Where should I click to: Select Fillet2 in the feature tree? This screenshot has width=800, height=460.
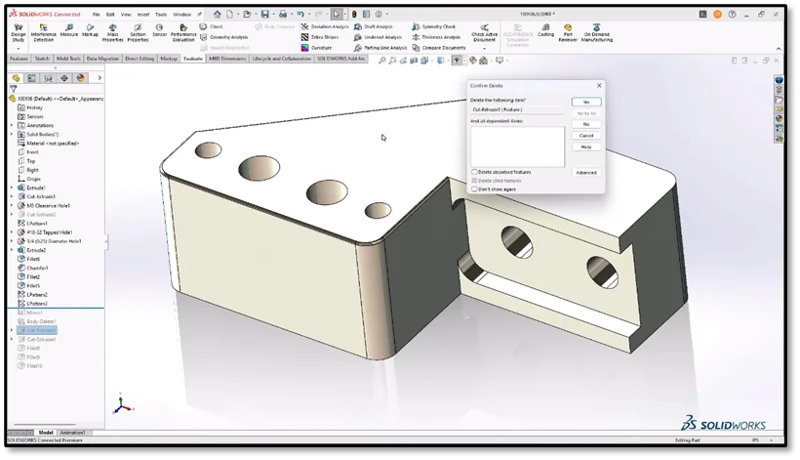[x=34, y=277]
